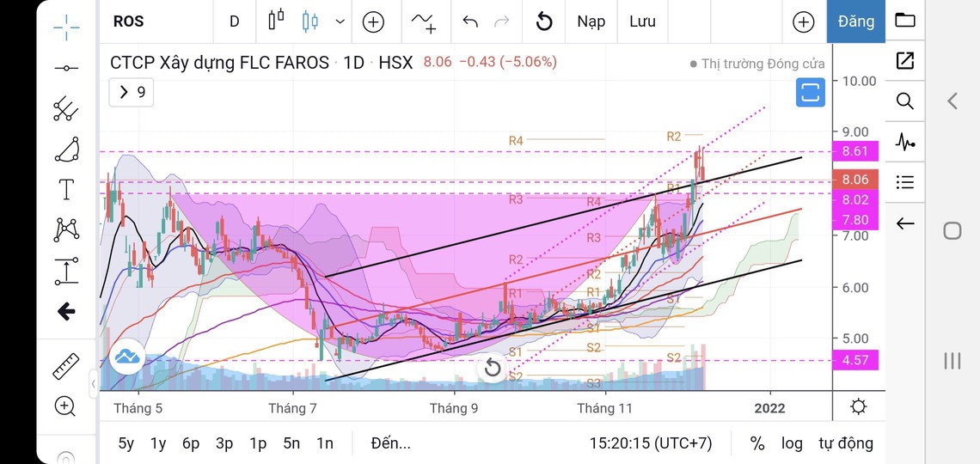This screenshot has width=980, height=464.
Task: Activate the zoom in magnifier tool
Action: click(x=65, y=406)
